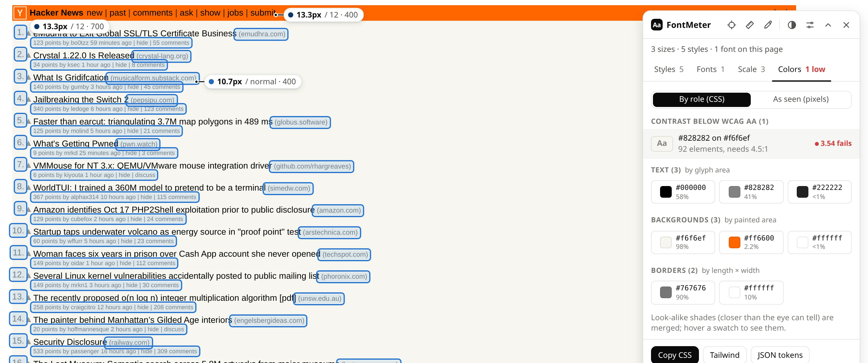Switch to the Styles tab
868x363 pixels.
pyautogui.click(x=668, y=69)
